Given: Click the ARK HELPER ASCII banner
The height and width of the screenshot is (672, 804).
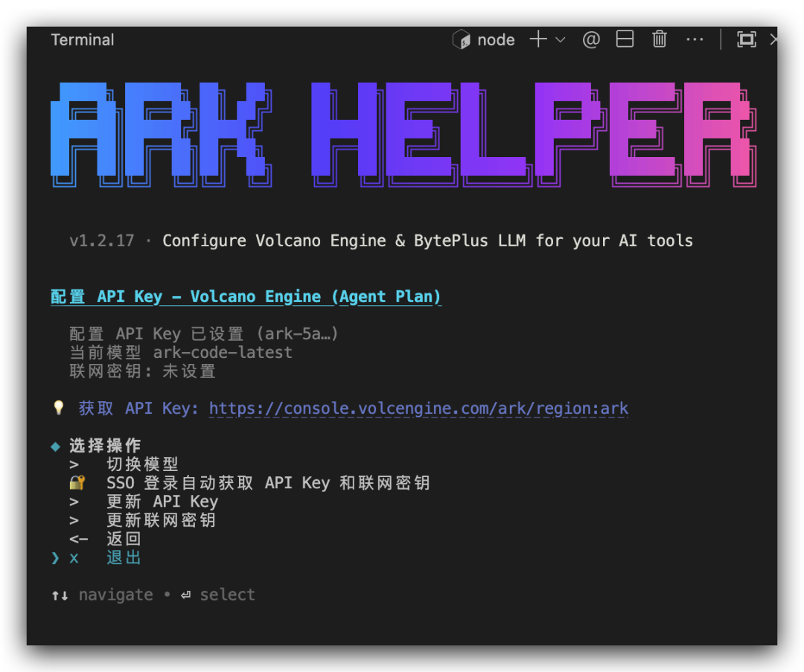Looking at the screenshot, I should click(x=403, y=134).
